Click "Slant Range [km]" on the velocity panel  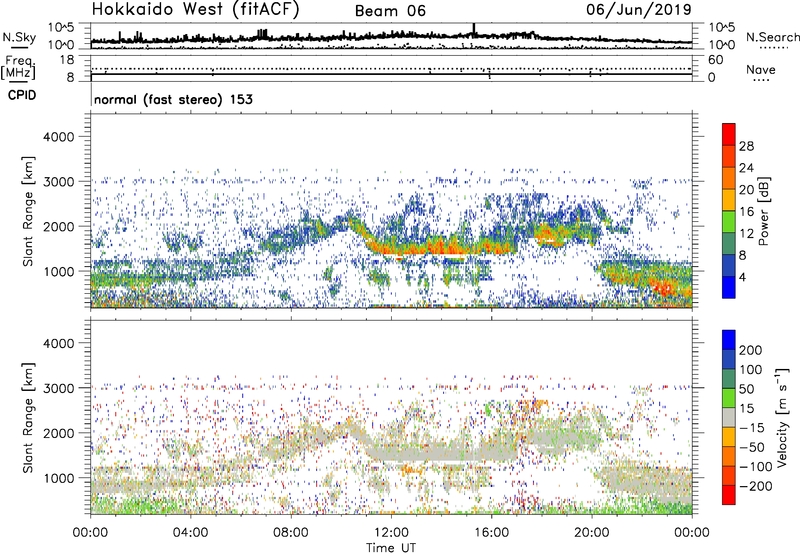tap(28, 418)
